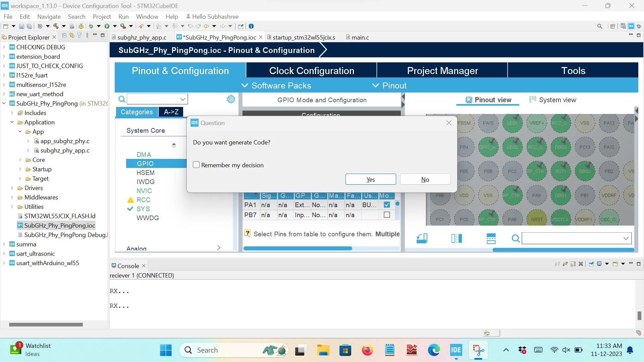
Task: Click the green Run play icon
Action: (x=107, y=26)
